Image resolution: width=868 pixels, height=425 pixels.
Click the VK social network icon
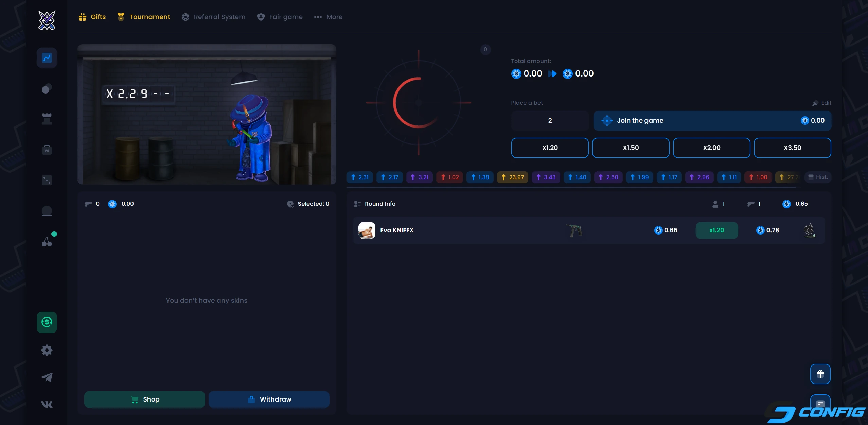[47, 404]
